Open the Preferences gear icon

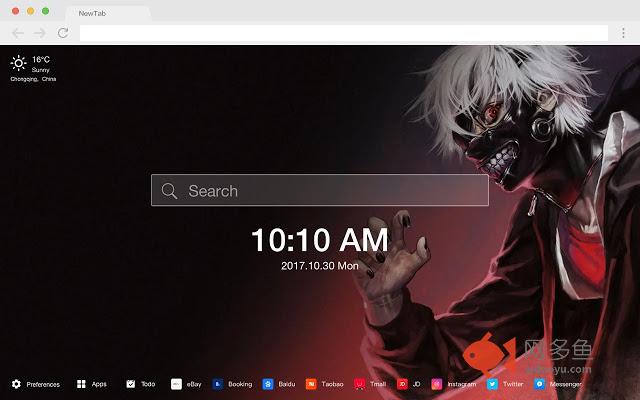click(x=16, y=384)
